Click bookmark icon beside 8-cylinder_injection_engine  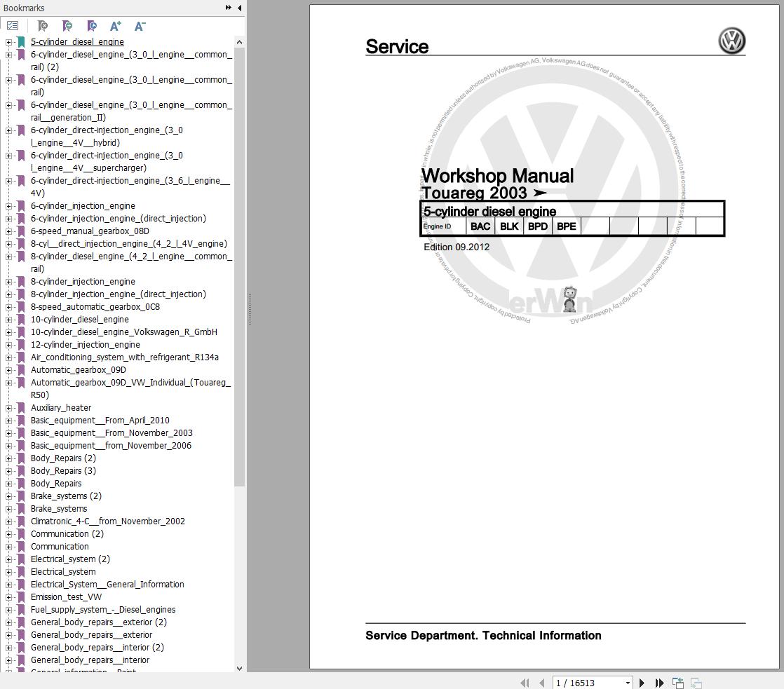21,281
